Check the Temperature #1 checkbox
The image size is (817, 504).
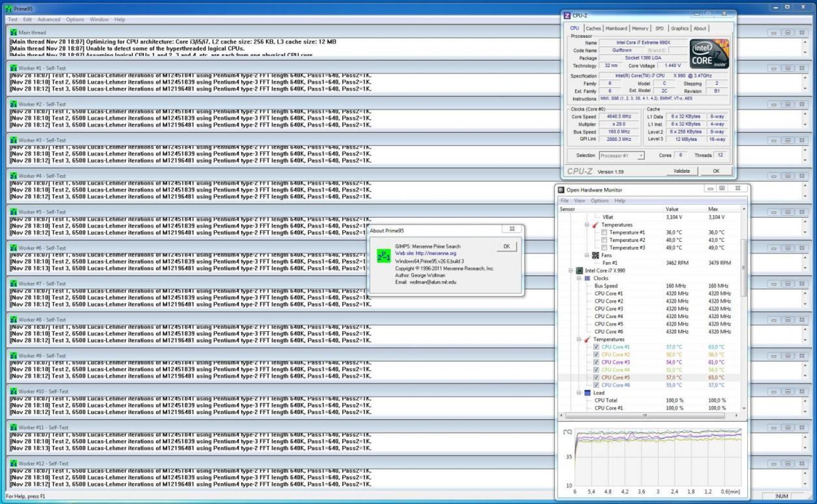[604, 232]
